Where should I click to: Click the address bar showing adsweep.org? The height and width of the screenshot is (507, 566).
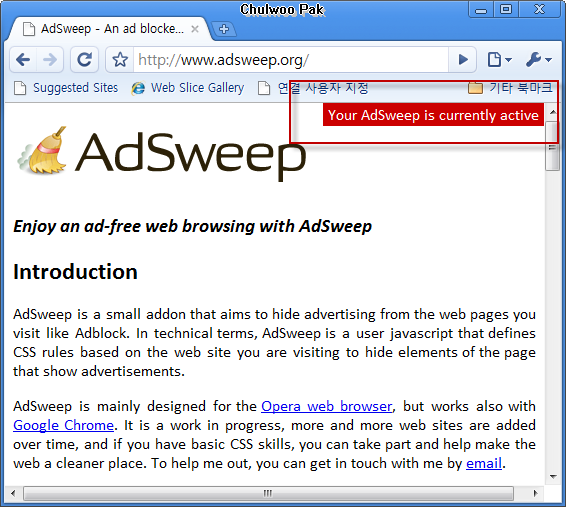[x=291, y=60]
